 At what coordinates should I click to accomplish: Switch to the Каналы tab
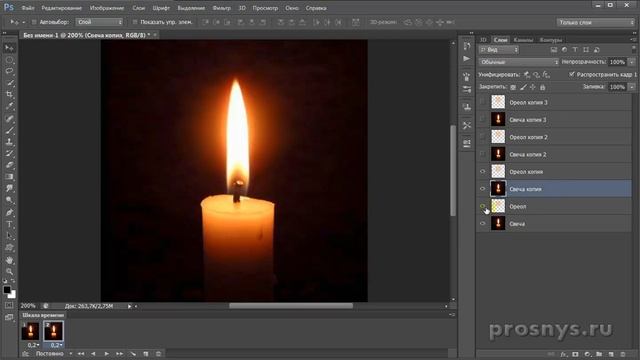pos(523,40)
